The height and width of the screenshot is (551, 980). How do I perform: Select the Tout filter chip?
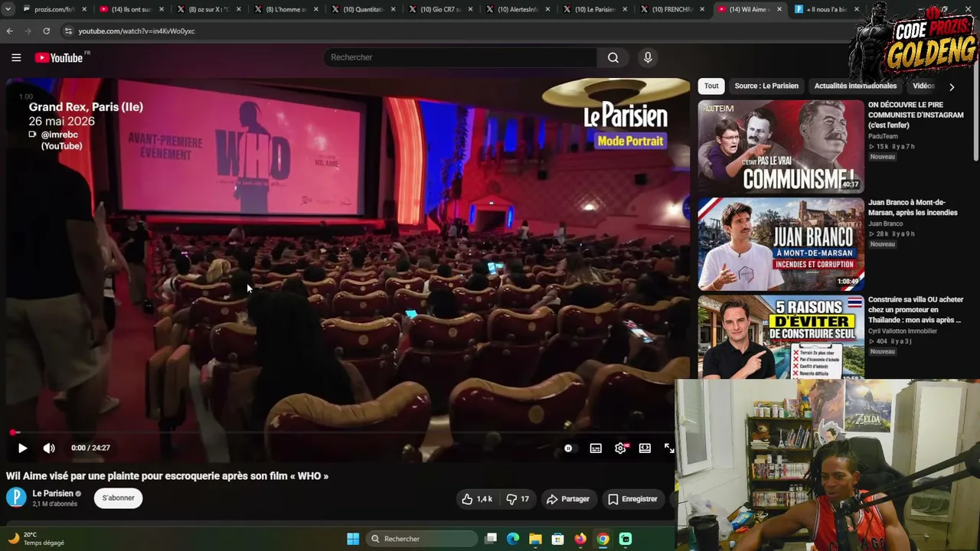[711, 86]
